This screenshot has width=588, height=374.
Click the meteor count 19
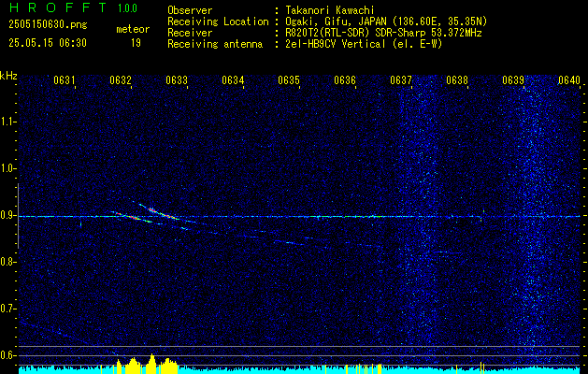(x=136, y=43)
